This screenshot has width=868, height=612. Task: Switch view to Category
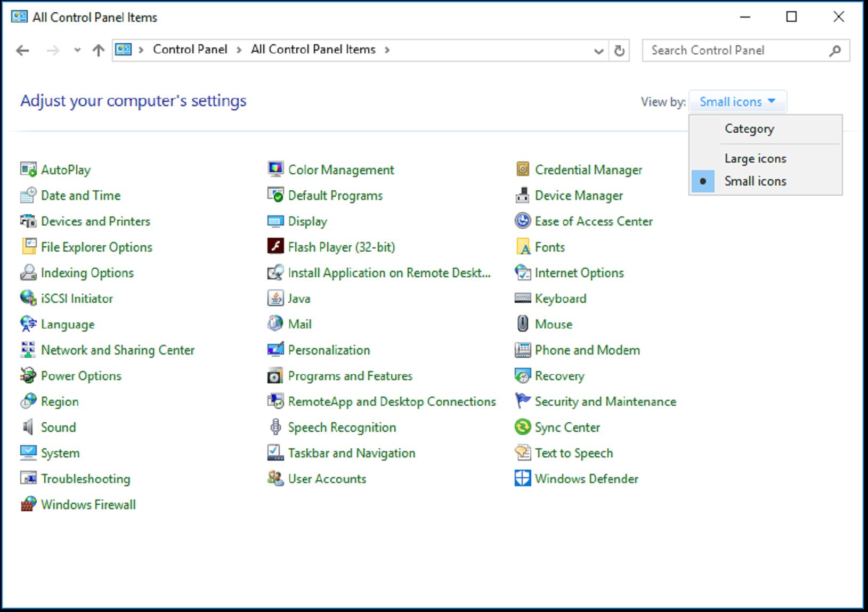[x=749, y=128]
